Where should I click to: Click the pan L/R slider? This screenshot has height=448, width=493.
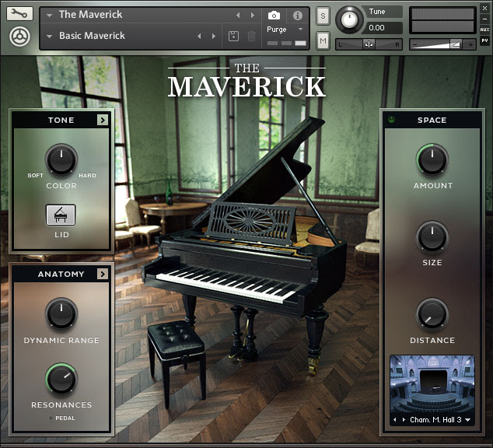click(x=369, y=44)
